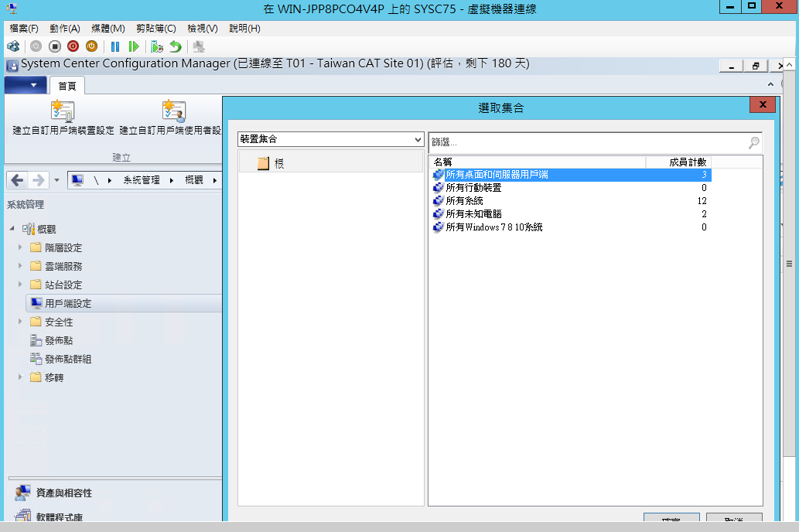Collapse the 概觀 tree node

(12, 229)
